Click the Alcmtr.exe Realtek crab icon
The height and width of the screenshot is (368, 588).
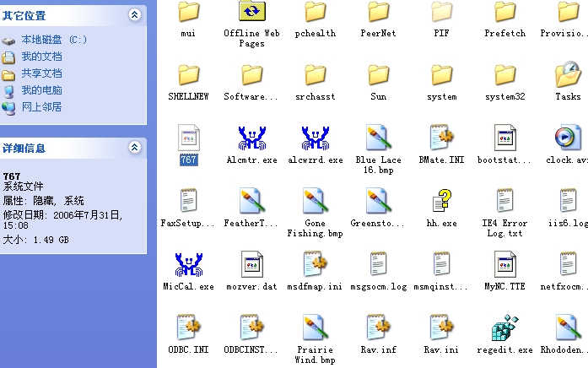251,138
